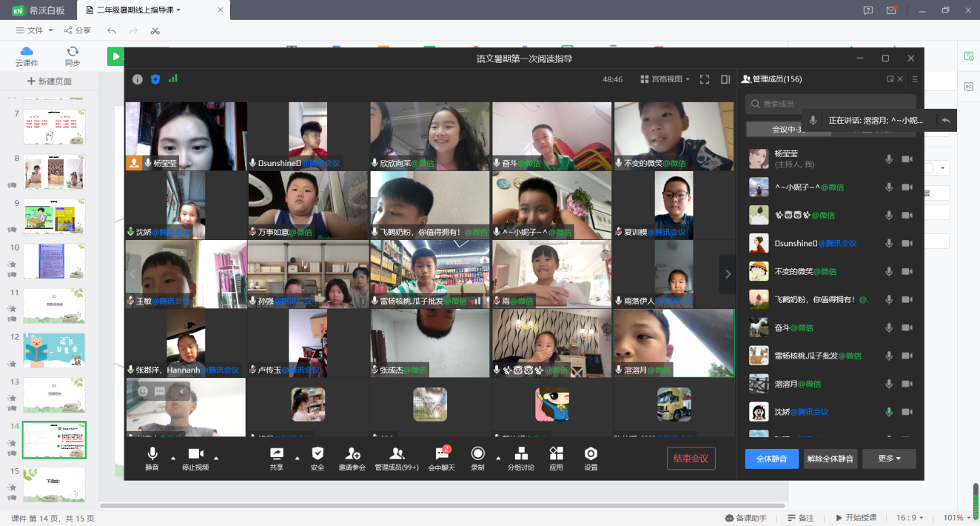Select slide 8 thumbnail

[x=55, y=172]
